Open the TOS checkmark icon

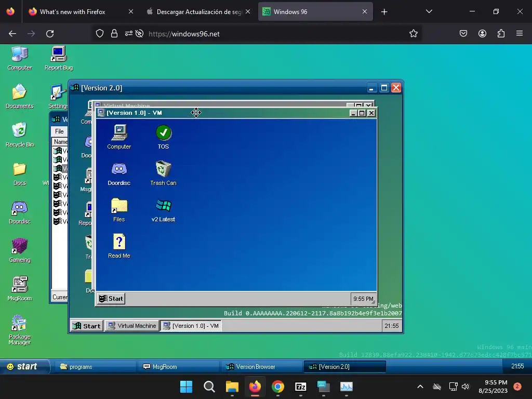163,137
